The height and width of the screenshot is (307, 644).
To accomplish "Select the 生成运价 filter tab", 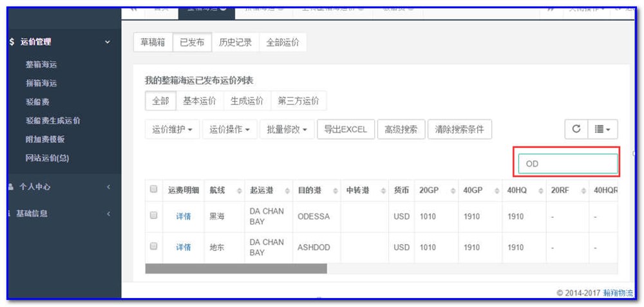I will (x=247, y=101).
